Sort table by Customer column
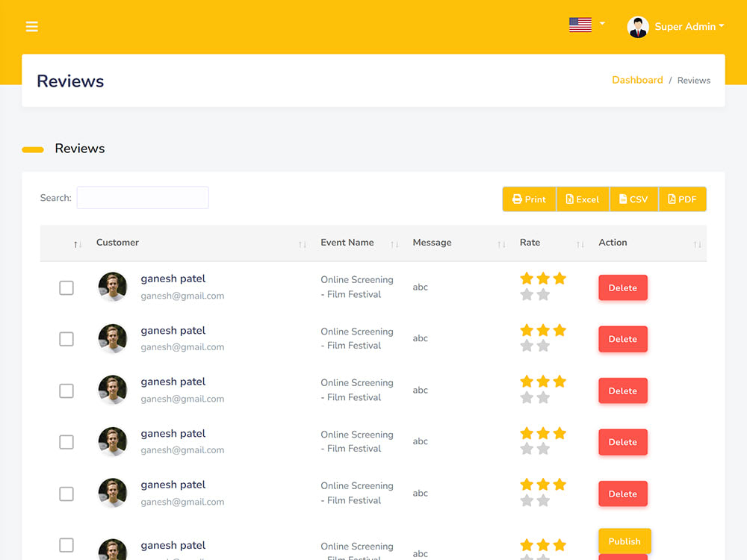Image resolution: width=747 pixels, height=560 pixels. click(x=302, y=244)
